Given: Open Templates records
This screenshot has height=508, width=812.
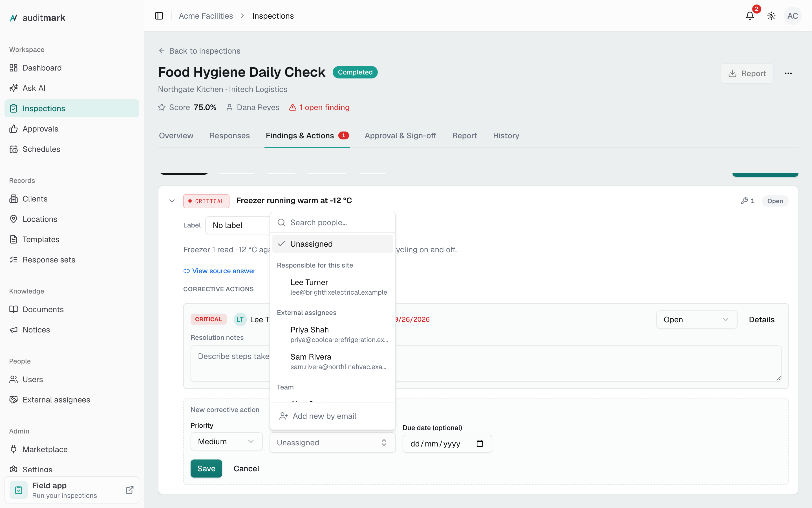Looking at the screenshot, I should 72,240.
